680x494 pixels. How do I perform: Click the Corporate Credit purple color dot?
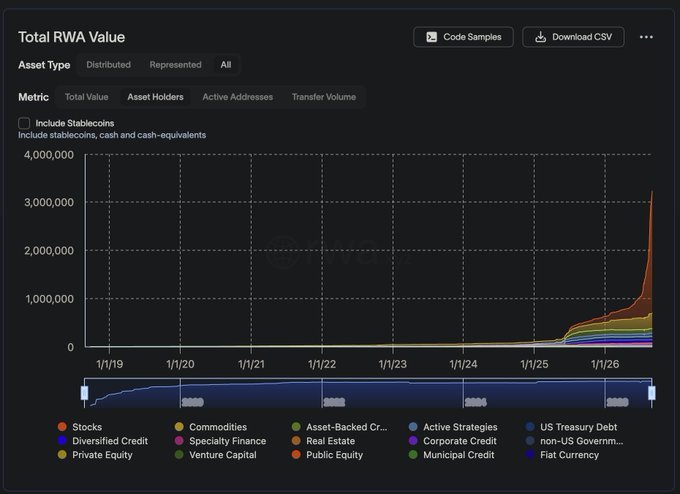413,441
